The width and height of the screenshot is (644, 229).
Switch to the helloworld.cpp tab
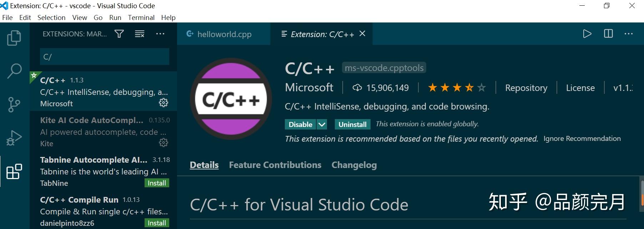(x=224, y=34)
